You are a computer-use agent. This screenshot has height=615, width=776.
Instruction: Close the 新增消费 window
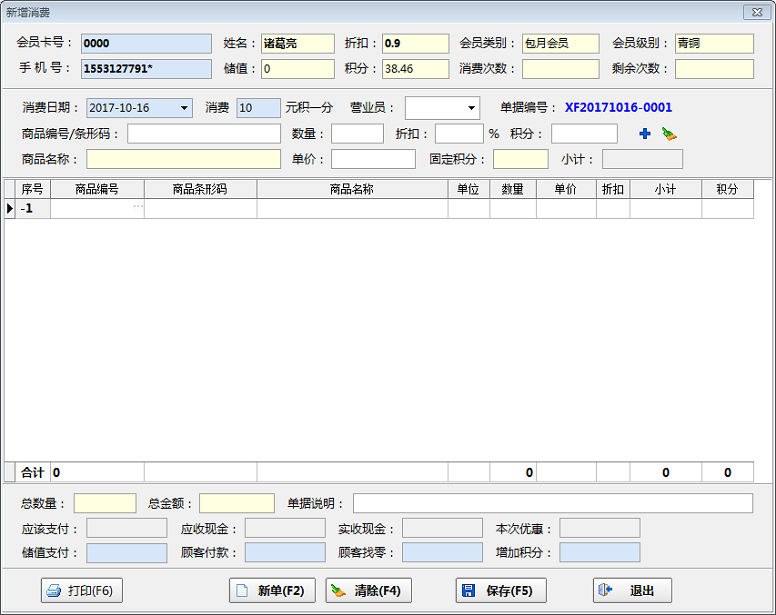[x=756, y=12]
